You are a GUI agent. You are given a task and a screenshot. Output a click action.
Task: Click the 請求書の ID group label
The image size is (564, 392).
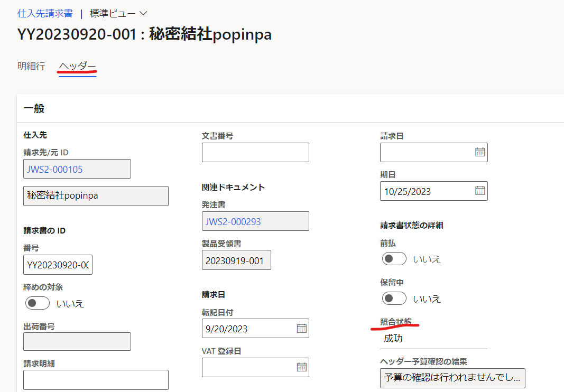click(x=44, y=231)
